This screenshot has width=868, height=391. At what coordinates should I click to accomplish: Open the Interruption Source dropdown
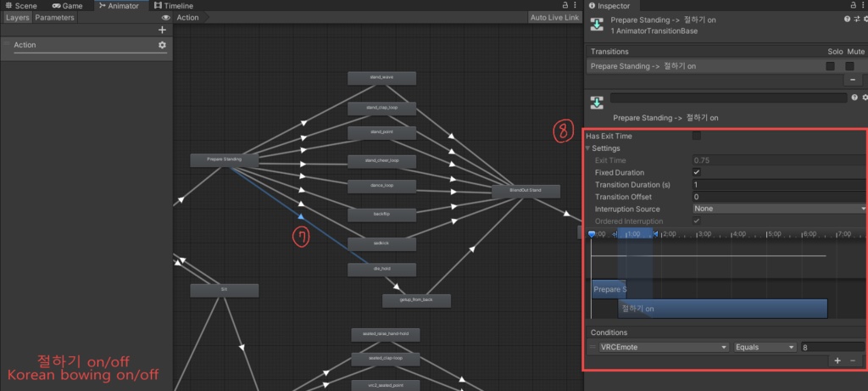click(x=780, y=209)
